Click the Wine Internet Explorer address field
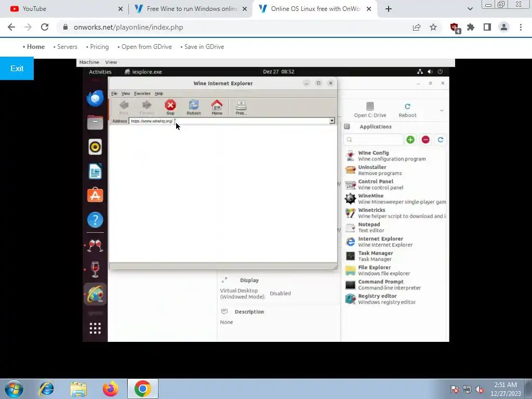This screenshot has height=399, width=532. point(229,121)
